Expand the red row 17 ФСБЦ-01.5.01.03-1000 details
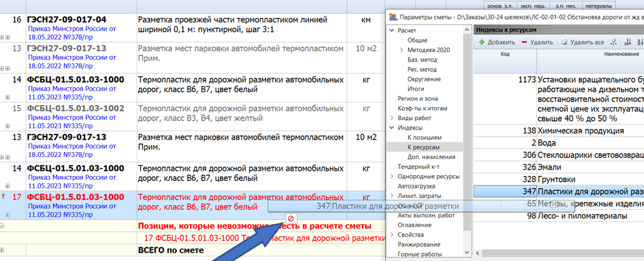 point(8,215)
